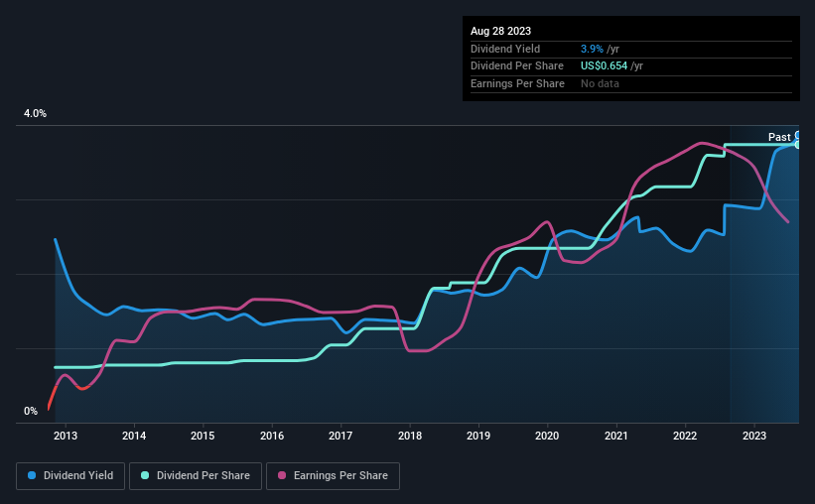The width and height of the screenshot is (815, 504).
Task: Click the 2018 x-axis year label
Action: coord(410,436)
